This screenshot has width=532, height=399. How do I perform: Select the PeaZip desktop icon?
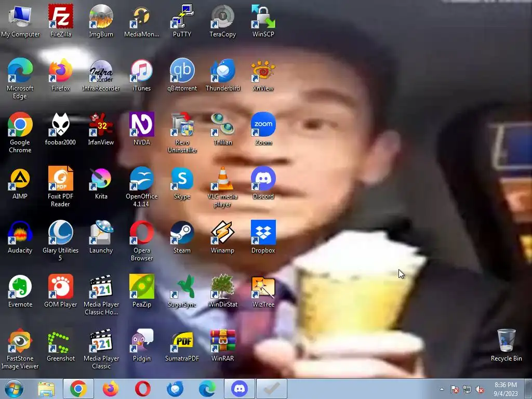(x=141, y=291)
